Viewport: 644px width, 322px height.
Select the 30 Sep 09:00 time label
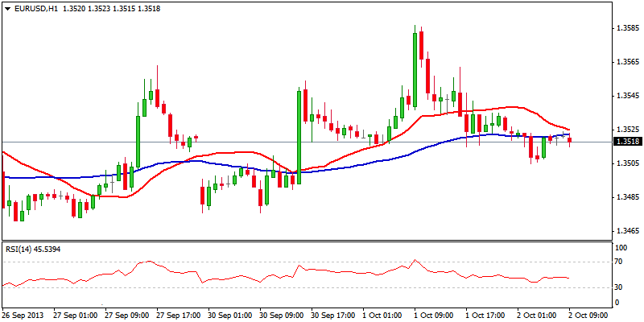(x=283, y=316)
